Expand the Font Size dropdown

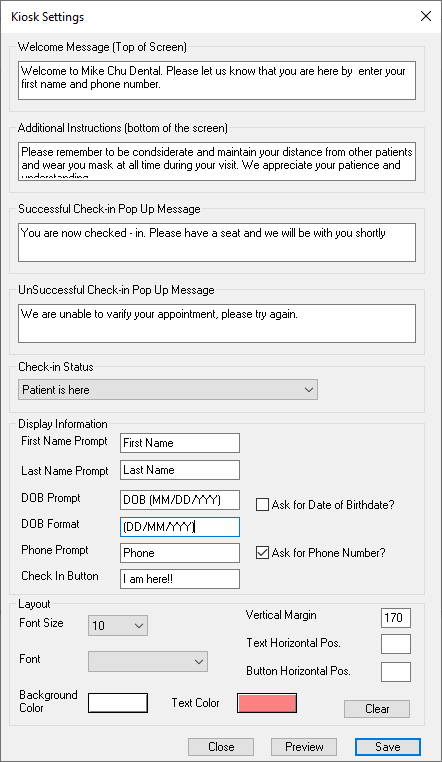click(118, 625)
